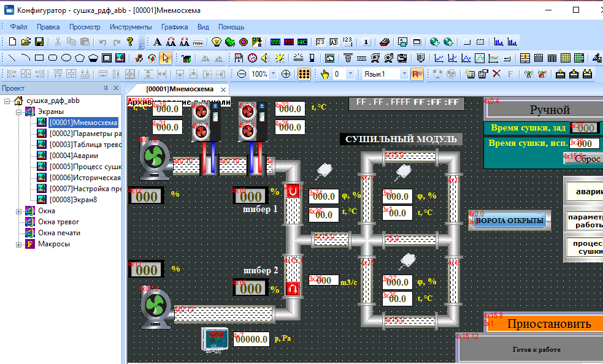Select the arrow pointer selection tool

coord(164,58)
